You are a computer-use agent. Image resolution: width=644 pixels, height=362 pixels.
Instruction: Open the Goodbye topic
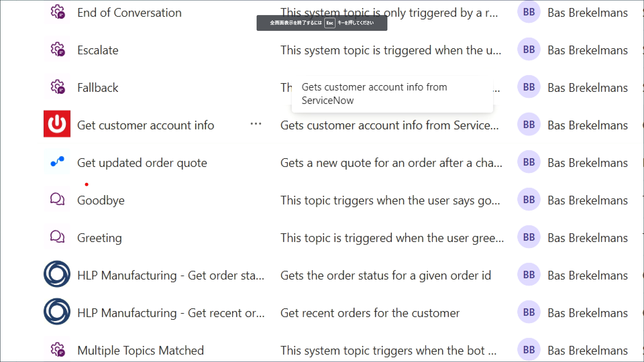coord(101,200)
